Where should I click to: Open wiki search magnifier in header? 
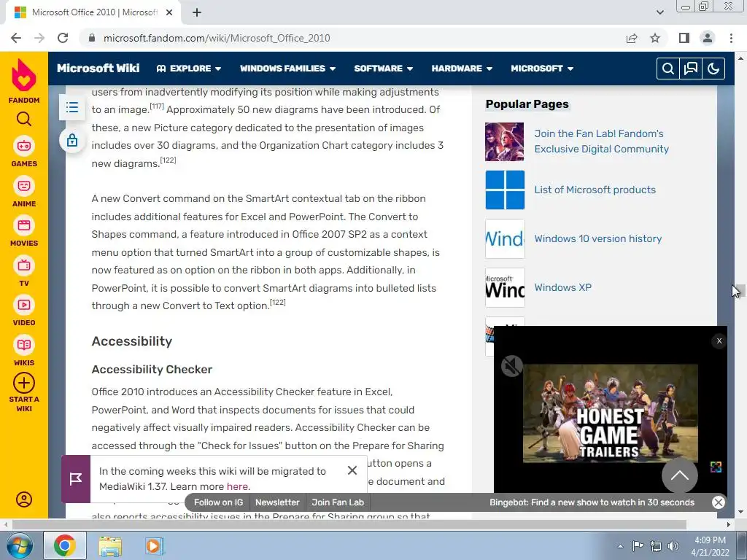point(668,69)
